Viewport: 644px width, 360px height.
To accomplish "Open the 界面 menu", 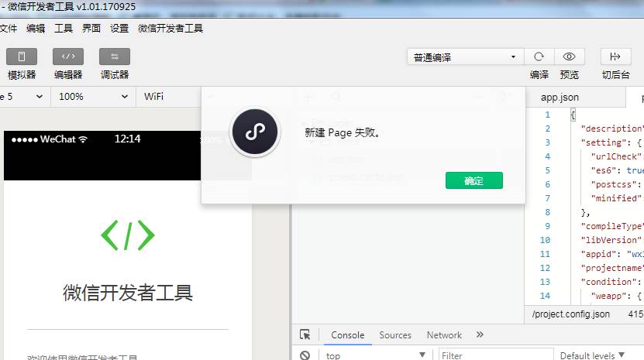I will pyautogui.click(x=91, y=29).
